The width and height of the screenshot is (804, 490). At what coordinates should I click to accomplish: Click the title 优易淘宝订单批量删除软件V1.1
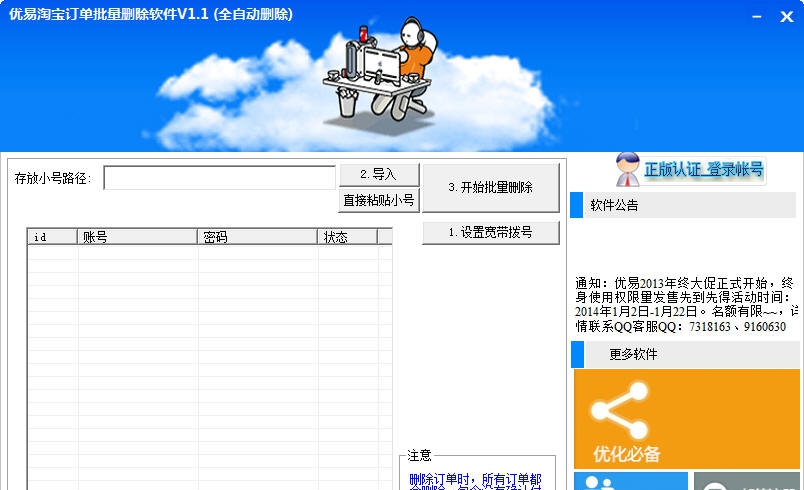(109, 14)
